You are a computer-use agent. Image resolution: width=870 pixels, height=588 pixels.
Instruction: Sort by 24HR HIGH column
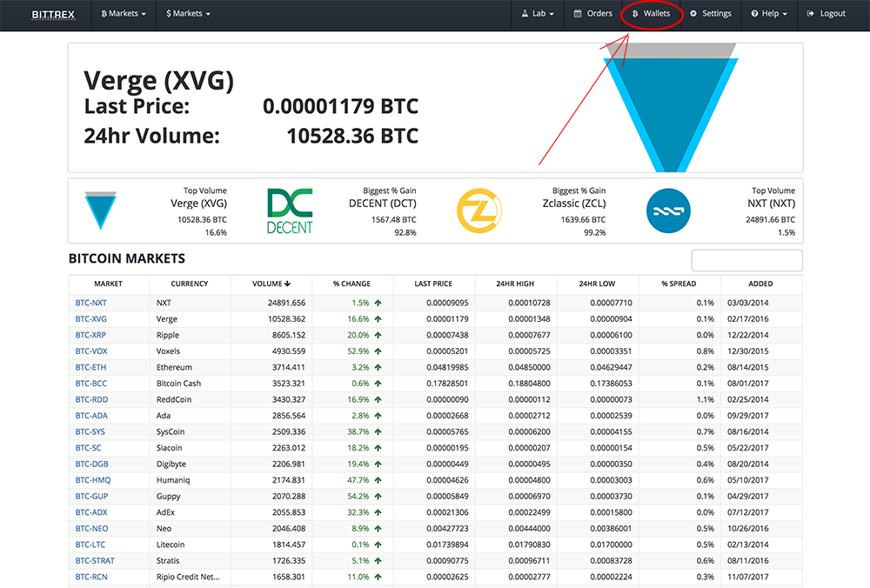coord(515,284)
